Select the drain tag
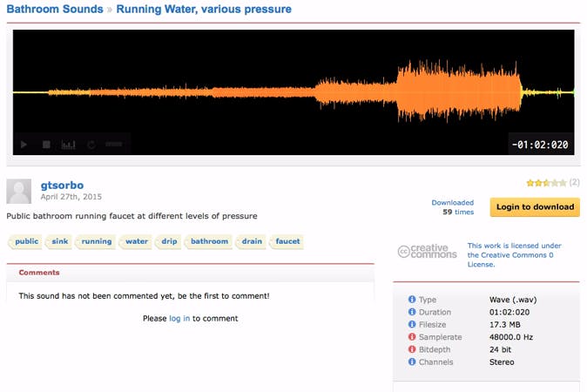The width and height of the screenshot is (587, 392). [251, 241]
